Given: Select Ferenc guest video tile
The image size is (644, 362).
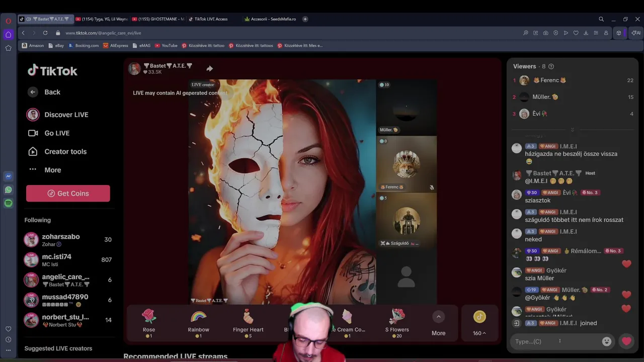Looking at the screenshot, I should click(x=406, y=164).
